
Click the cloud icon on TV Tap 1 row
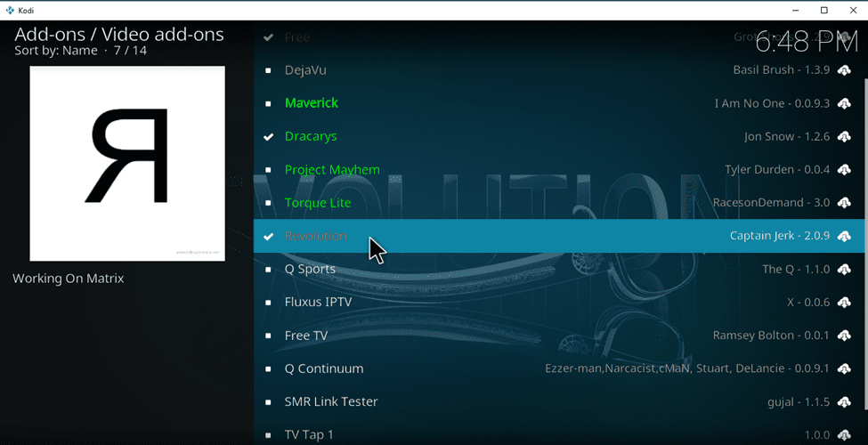click(x=844, y=435)
